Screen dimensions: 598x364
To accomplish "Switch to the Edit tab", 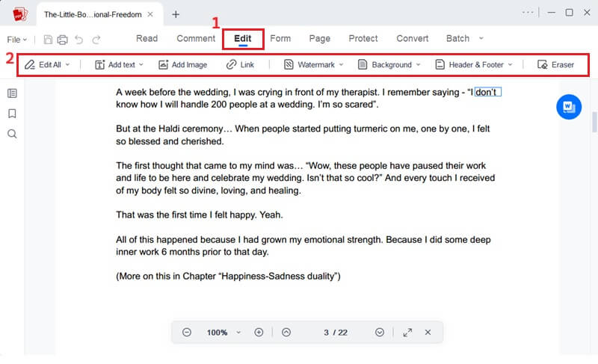I will coord(242,39).
